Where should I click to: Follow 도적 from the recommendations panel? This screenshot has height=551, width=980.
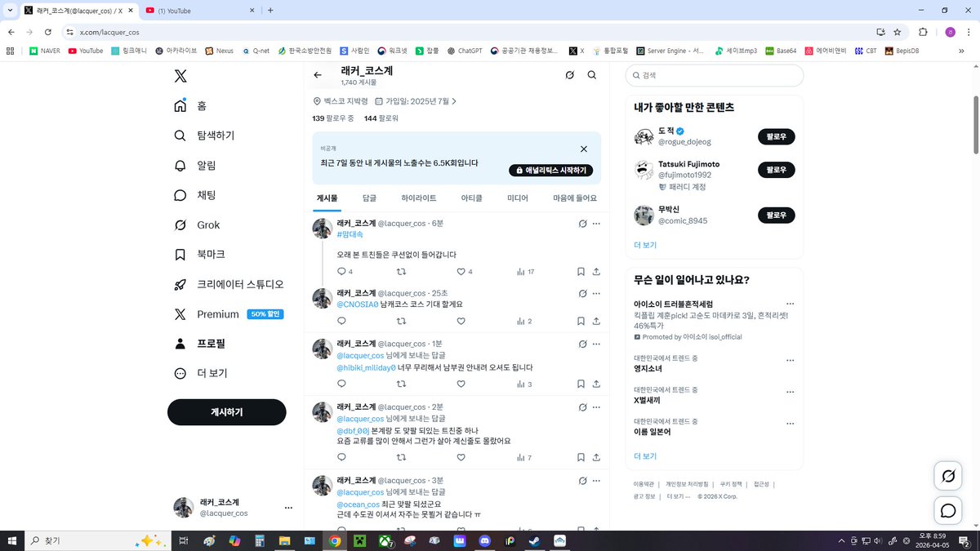775,136
